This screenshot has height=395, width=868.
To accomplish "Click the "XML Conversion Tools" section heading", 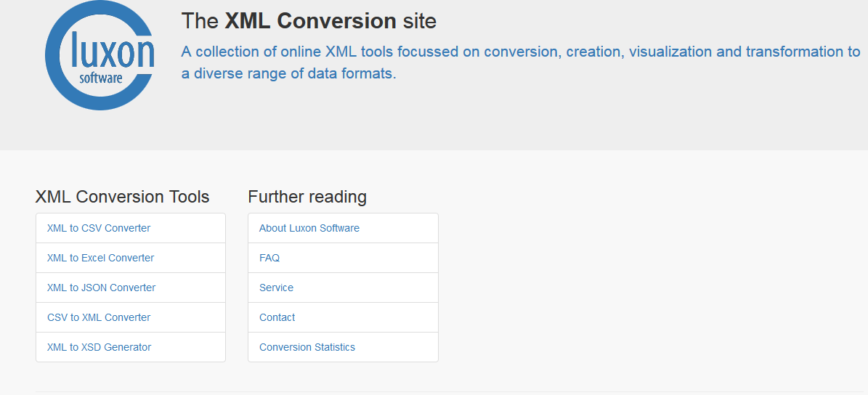I will coord(122,196).
